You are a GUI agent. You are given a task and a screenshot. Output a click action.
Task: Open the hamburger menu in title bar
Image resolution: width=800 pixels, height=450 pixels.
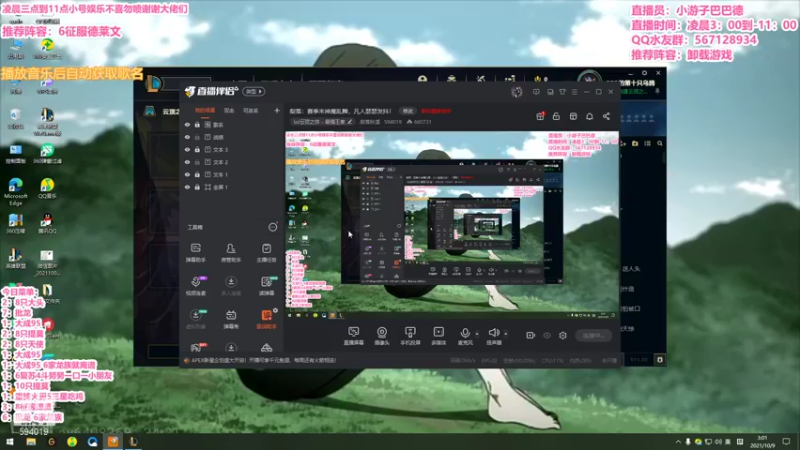pos(574,92)
